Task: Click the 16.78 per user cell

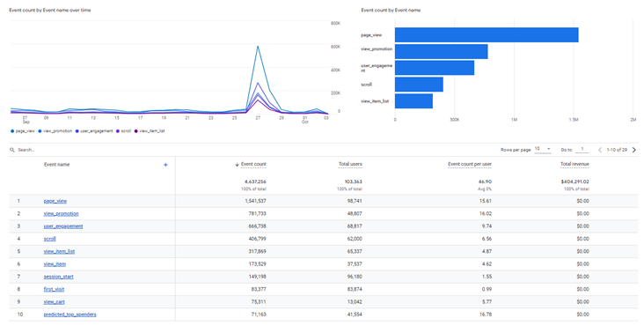Action: (x=486, y=315)
